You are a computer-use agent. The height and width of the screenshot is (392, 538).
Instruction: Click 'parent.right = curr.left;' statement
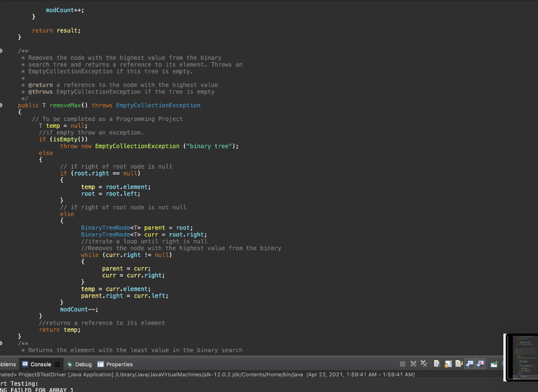pyautogui.click(x=125, y=296)
